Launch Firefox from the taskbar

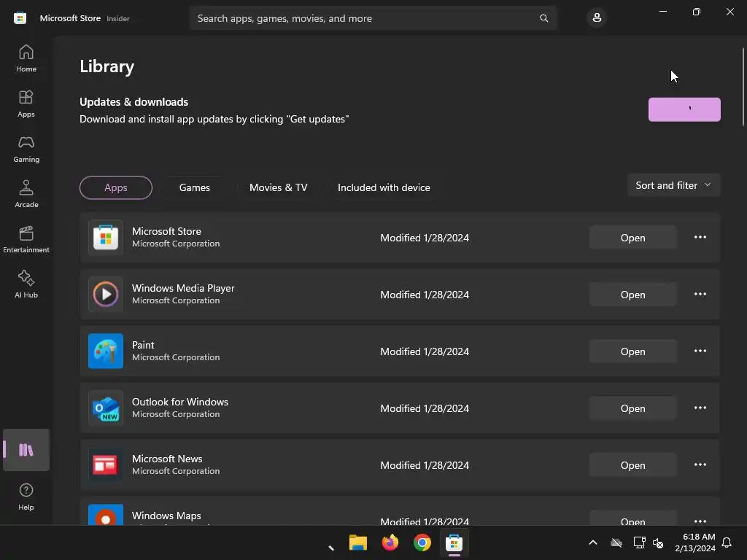pos(390,542)
